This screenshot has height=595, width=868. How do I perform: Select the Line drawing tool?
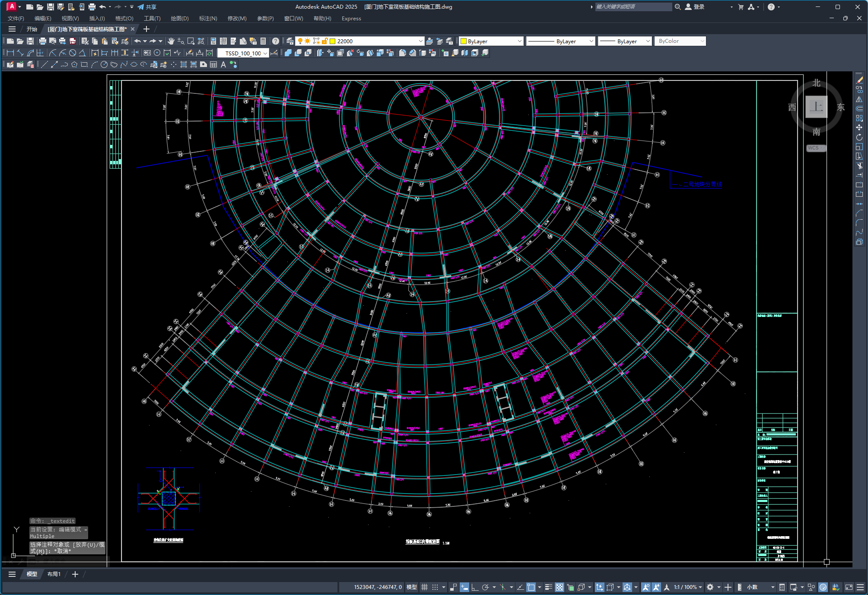point(45,65)
